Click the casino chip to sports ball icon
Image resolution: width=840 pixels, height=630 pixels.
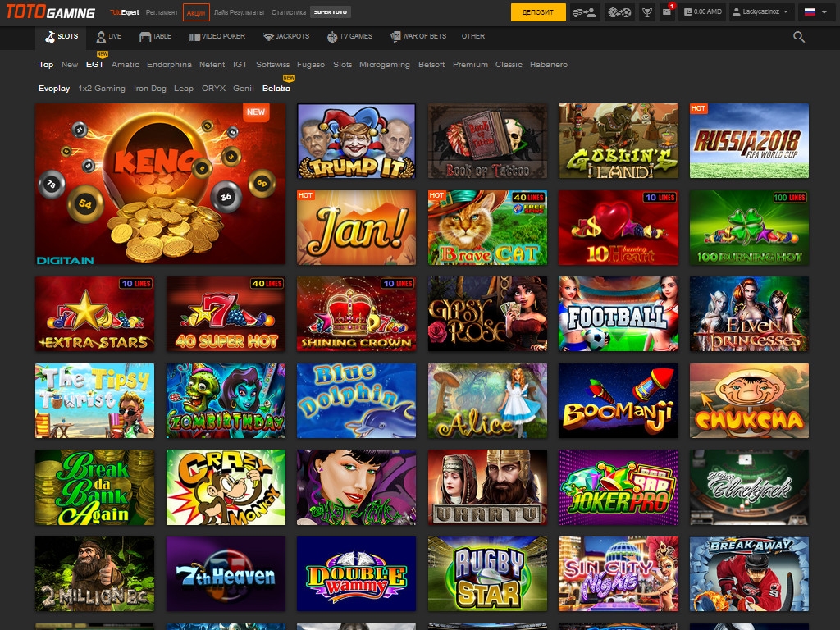(619, 12)
